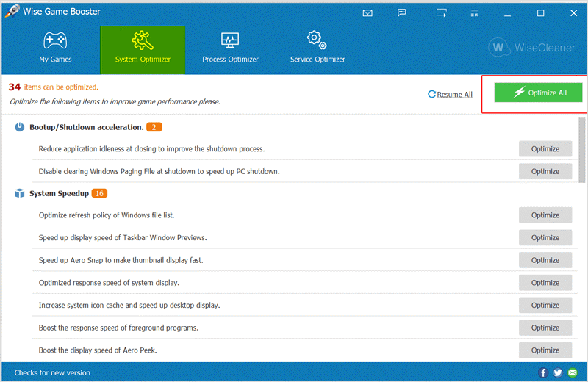Optimize system icon cache item
This screenshot has width=588, height=382.
[545, 305]
